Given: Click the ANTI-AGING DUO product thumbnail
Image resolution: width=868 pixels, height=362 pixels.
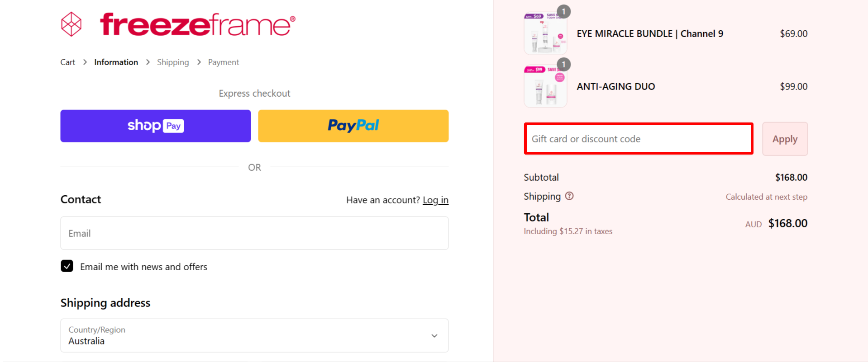Looking at the screenshot, I should [545, 86].
